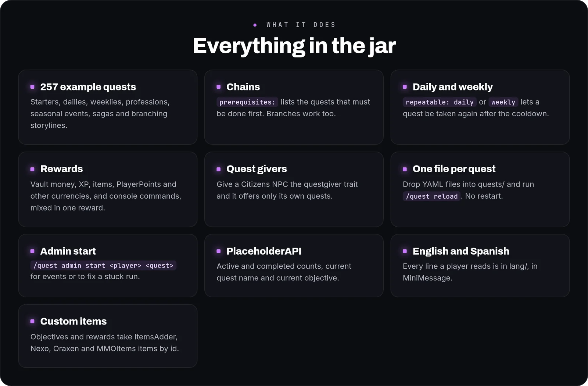The width and height of the screenshot is (588, 386).
Task: Click the repeatable: daily code chip
Action: pyautogui.click(x=440, y=102)
